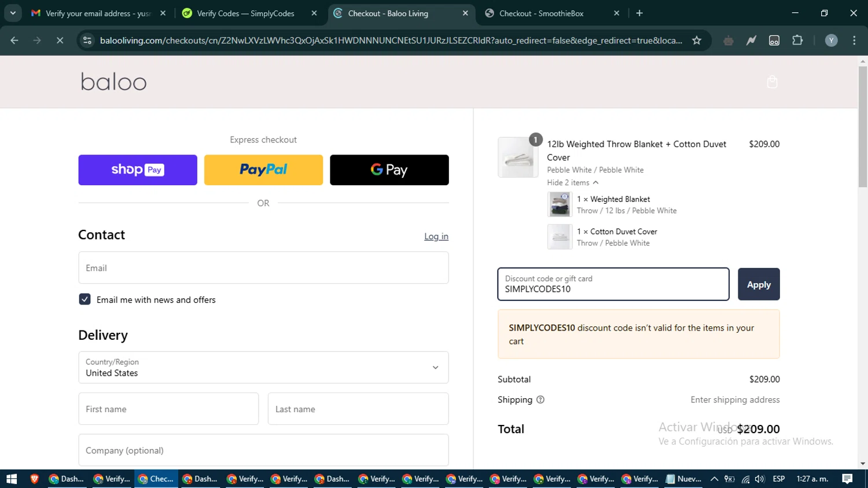The image size is (868, 488).
Task: Open the Windows notification center
Action: pyautogui.click(x=847, y=479)
